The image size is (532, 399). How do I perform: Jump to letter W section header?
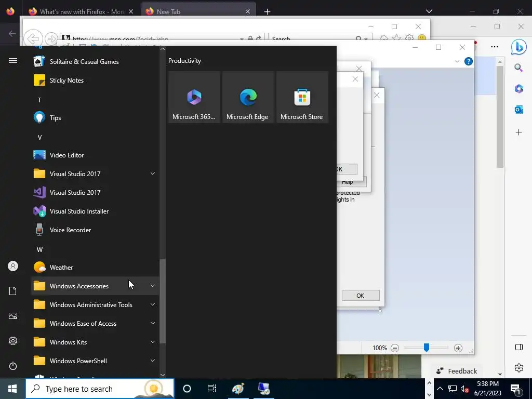pos(39,250)
